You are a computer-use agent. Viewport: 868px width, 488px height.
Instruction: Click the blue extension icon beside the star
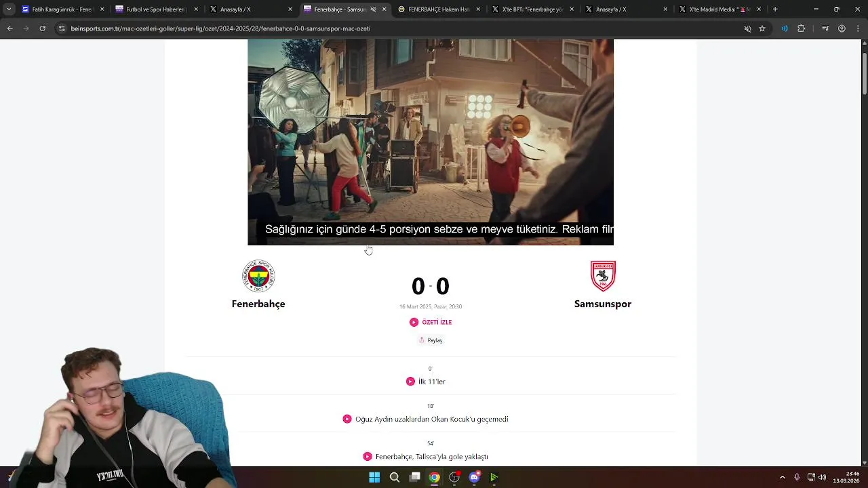(785, 28)
